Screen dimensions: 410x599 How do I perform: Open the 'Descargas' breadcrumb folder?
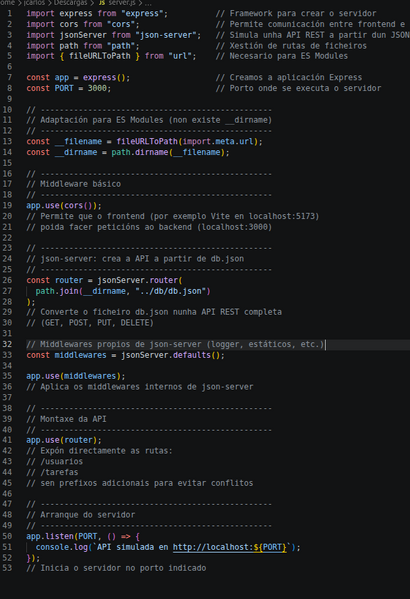coord(70,3)
